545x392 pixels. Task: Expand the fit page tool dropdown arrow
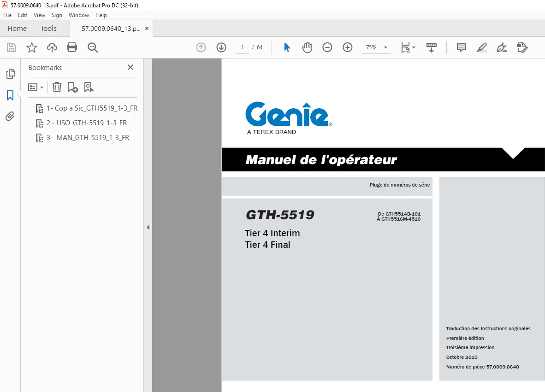pyautogui.click(x=414, y=47)
